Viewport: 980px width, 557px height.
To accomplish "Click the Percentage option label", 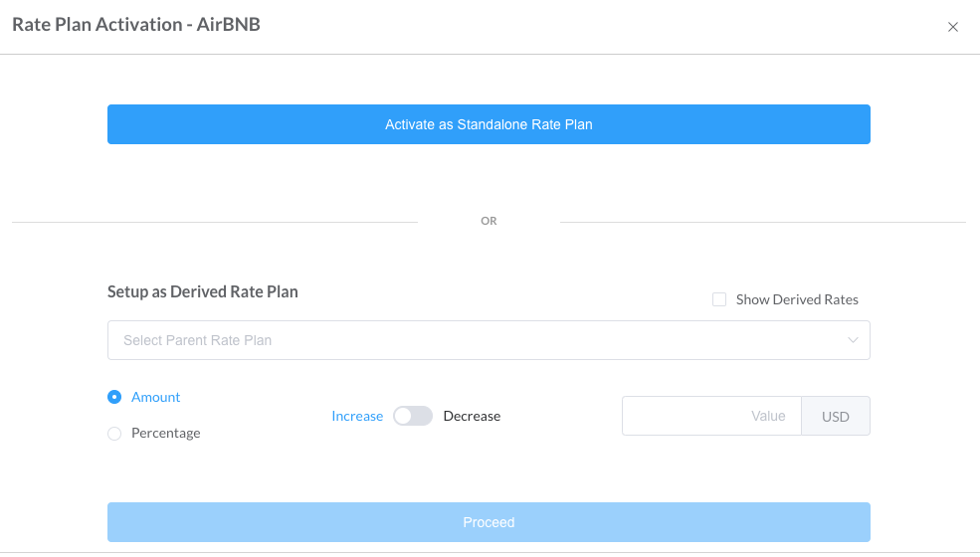I will click(x=166, y=434).
